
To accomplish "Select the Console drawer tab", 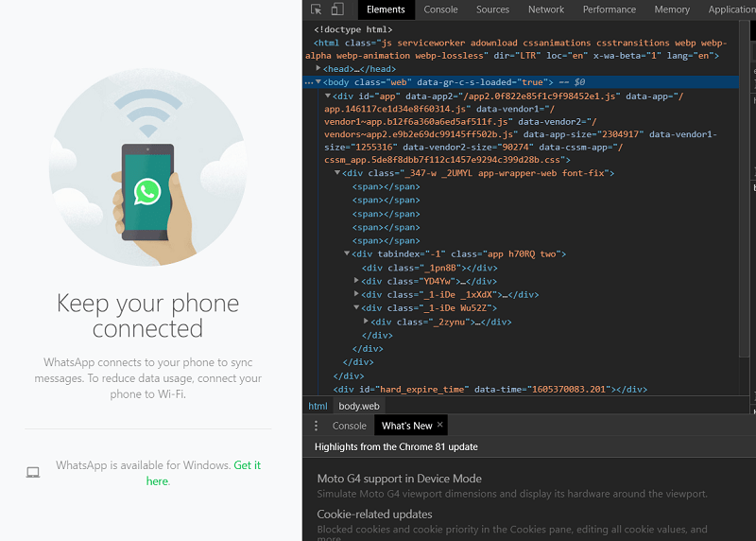I will [x=349, y=426].
